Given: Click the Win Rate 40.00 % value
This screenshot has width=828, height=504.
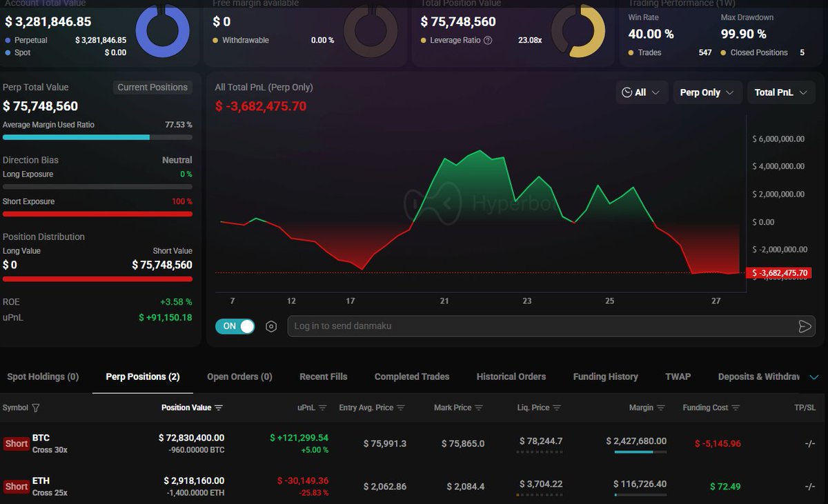Looking at the screenshot, I should tap(651, 34).
